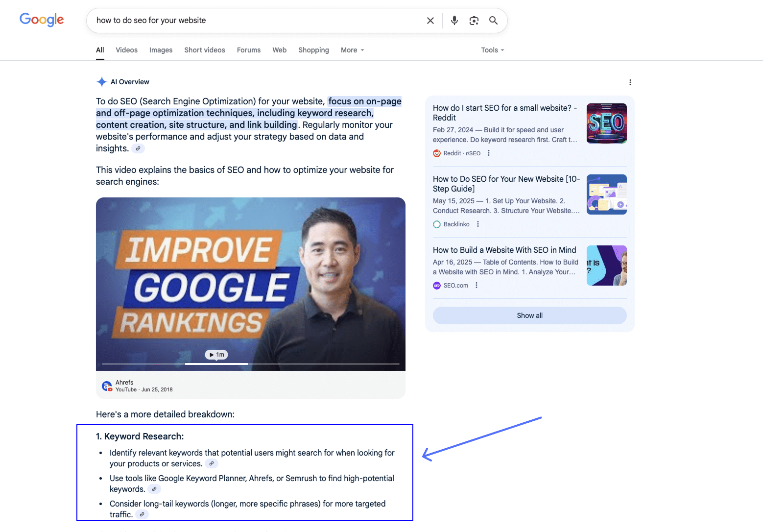Clear the search box with the X icon
The height and width of the screenshot is (532, 763).
pyautogui.click(x=430, y=21)
